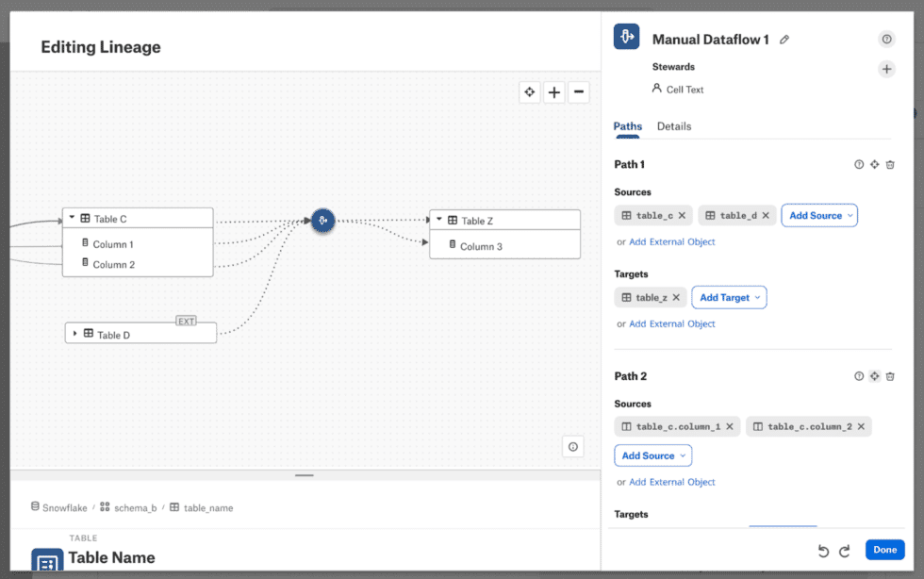The width and height of the screenshot is (924, 579).
Task: Click the Done button
Action: point(884,550)
